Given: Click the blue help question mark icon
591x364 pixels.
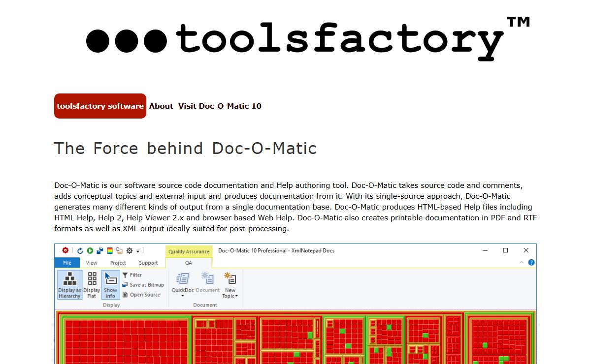Looking at the screenshot, I should [x=531, y=263].
